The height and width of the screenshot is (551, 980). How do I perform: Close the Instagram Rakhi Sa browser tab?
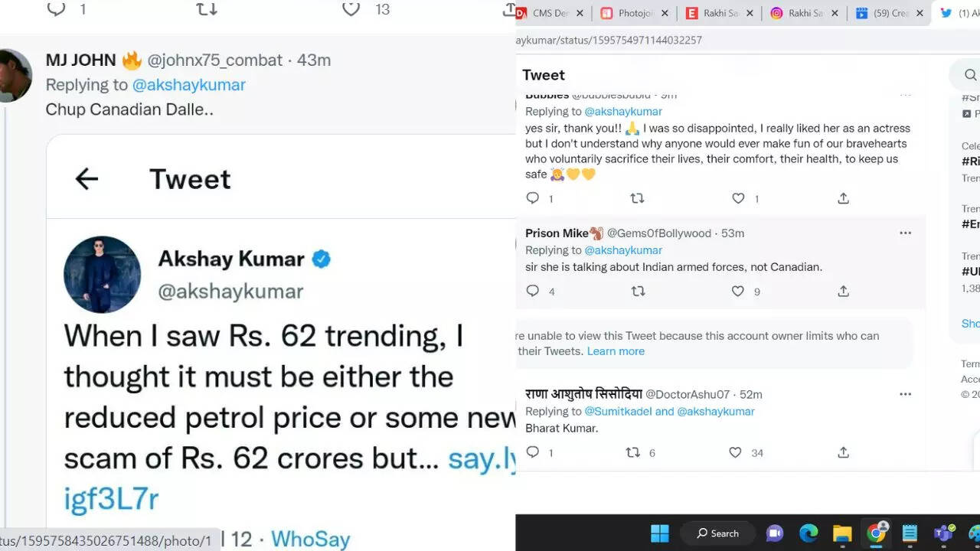pos(834,13)
